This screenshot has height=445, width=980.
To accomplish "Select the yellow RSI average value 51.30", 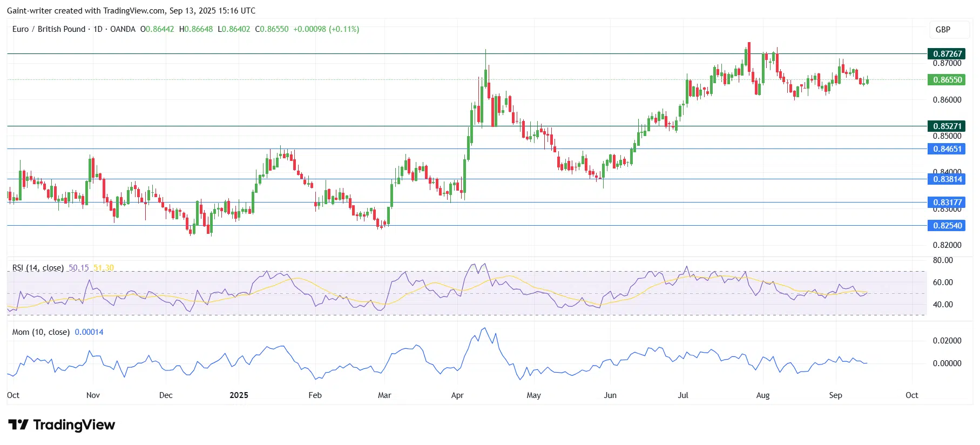I will click(104, 268).
